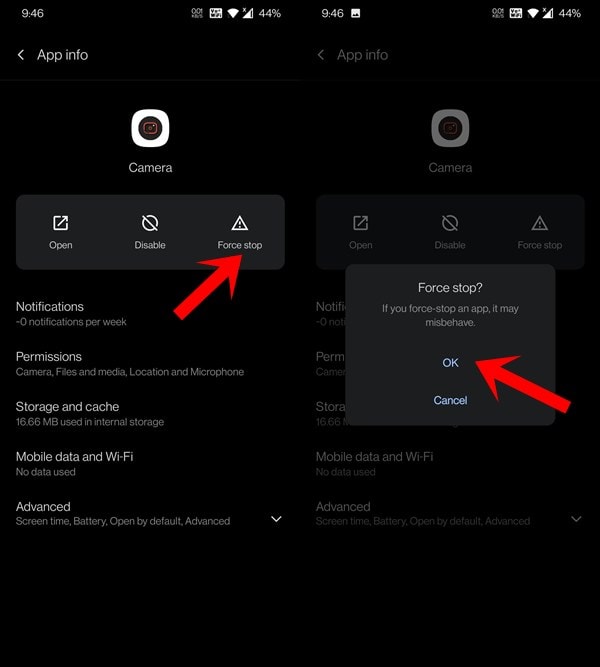
Task: Tap the Camera app icon on the left screen
Action: click(150, 128)
